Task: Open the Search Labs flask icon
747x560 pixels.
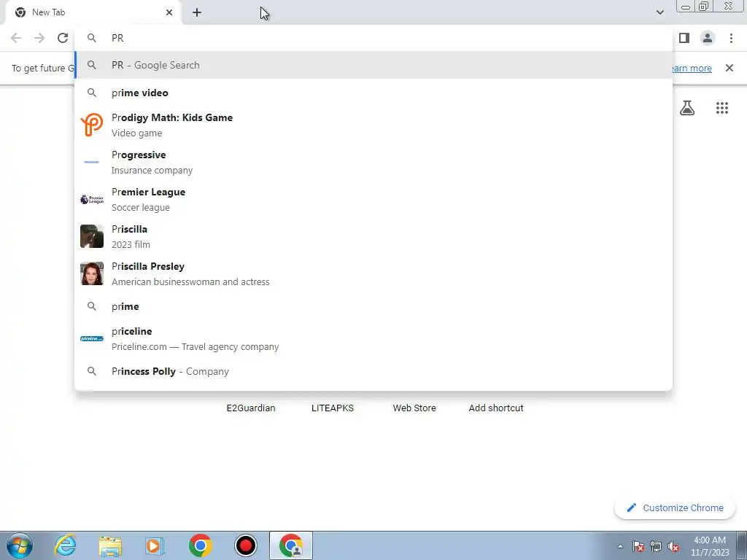Action: point(687,108)
